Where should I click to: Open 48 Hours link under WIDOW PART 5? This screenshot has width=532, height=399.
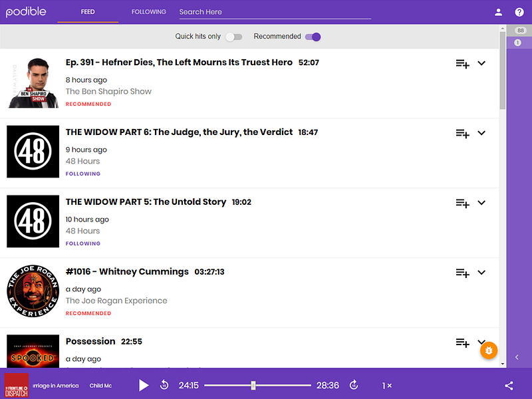coord(82,231)
